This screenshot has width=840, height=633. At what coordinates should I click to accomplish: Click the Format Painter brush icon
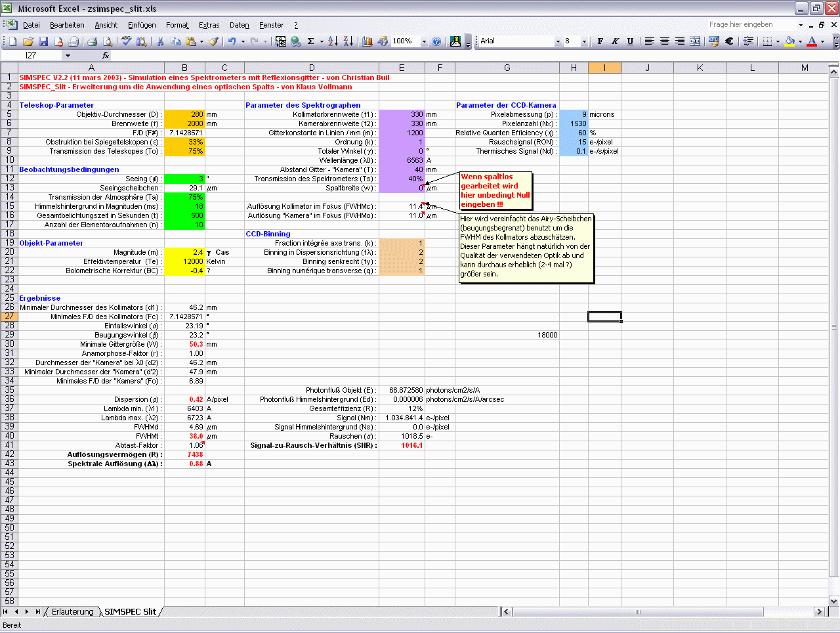(213, 41)
